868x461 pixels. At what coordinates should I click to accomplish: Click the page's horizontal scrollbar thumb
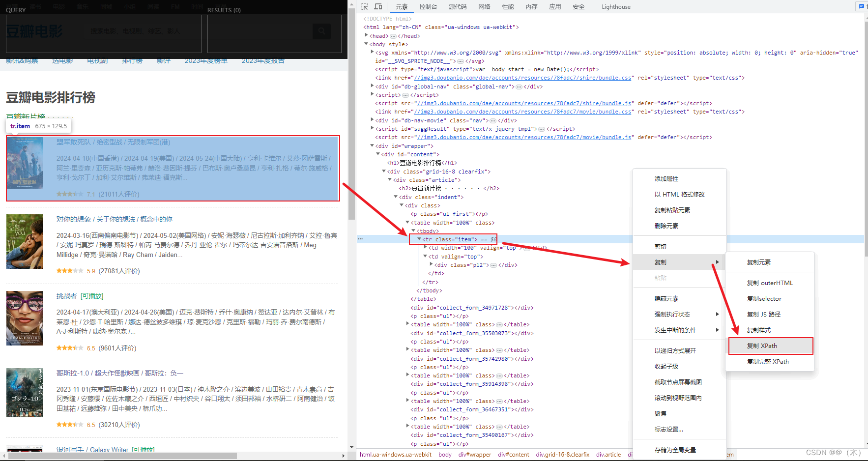(123, 456)
